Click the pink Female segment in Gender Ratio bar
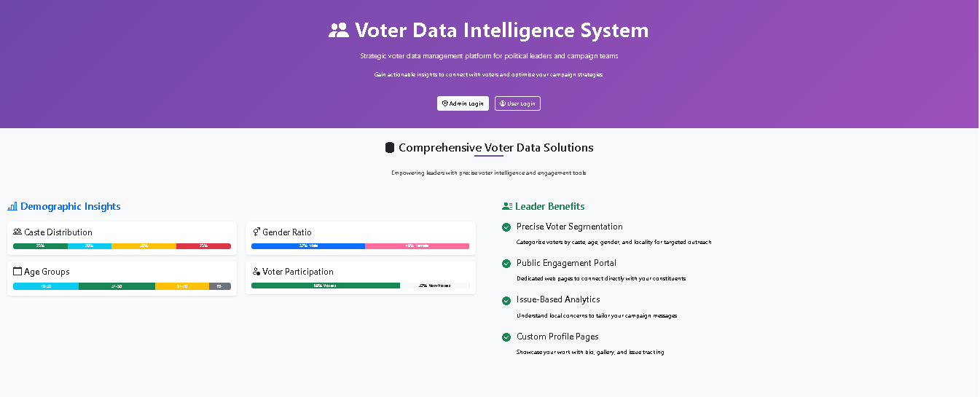The width and height of the screenshot is (980, 397). pyautogui.click(x=418, y=246)
